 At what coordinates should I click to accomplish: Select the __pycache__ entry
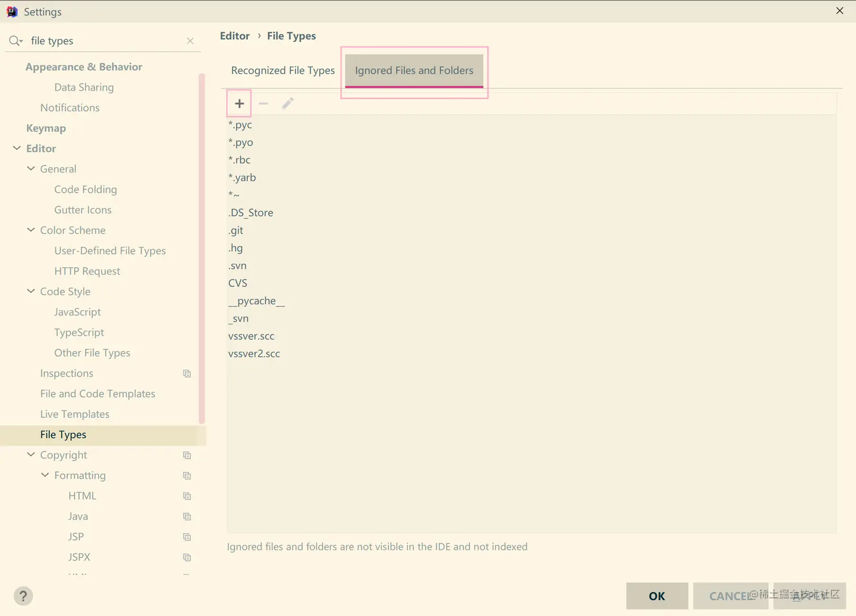tap(532, 301)
